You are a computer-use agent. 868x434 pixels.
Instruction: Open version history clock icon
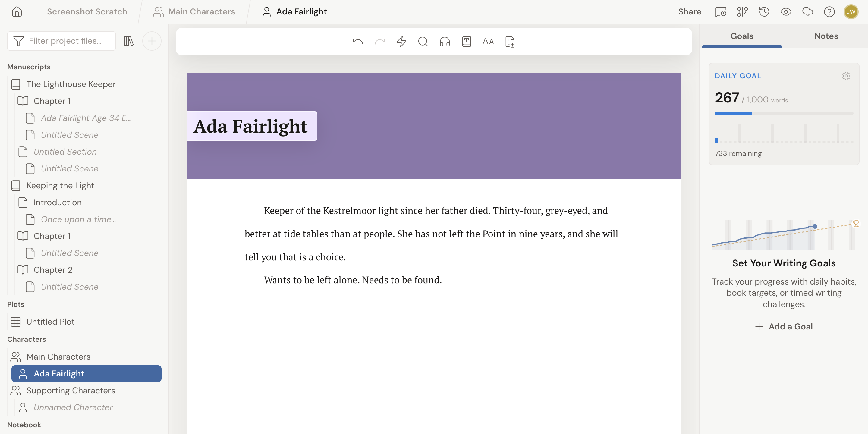tap(764, 12)
